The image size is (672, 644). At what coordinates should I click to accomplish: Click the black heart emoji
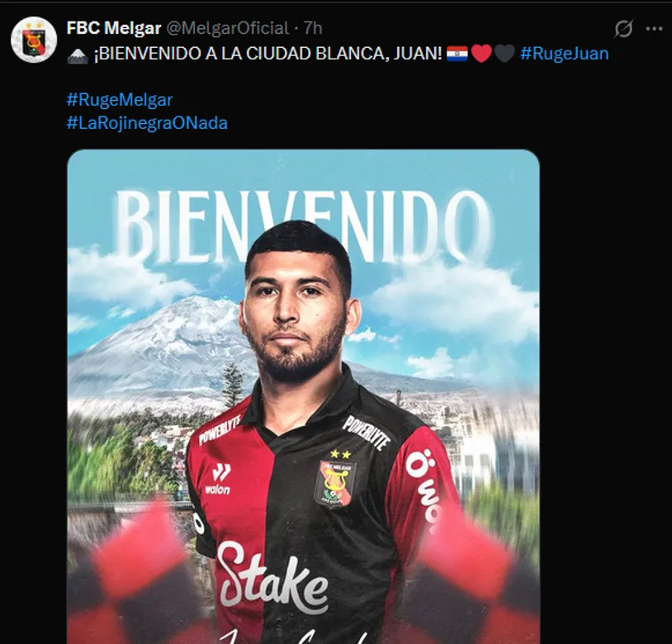[504, 54]
